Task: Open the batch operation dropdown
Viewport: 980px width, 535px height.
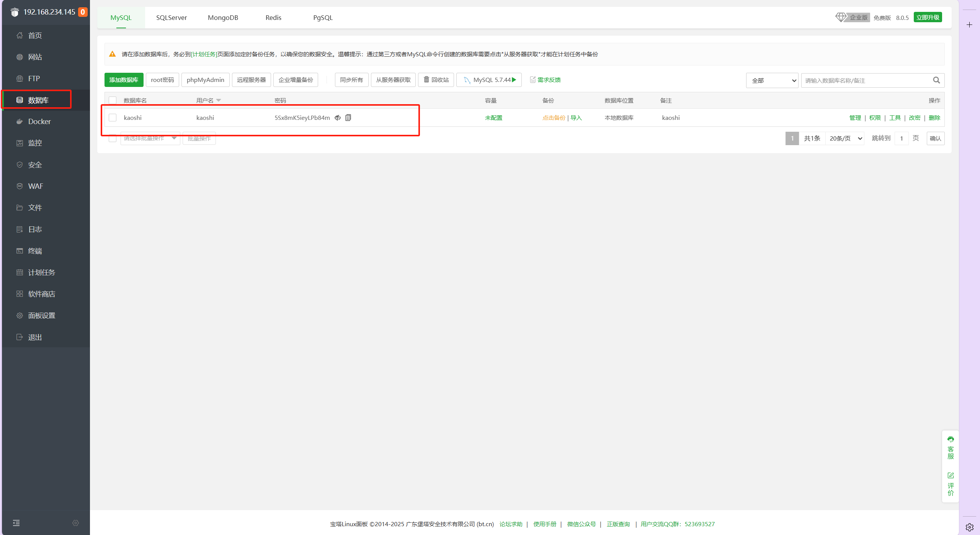Action: click(150, 138)
